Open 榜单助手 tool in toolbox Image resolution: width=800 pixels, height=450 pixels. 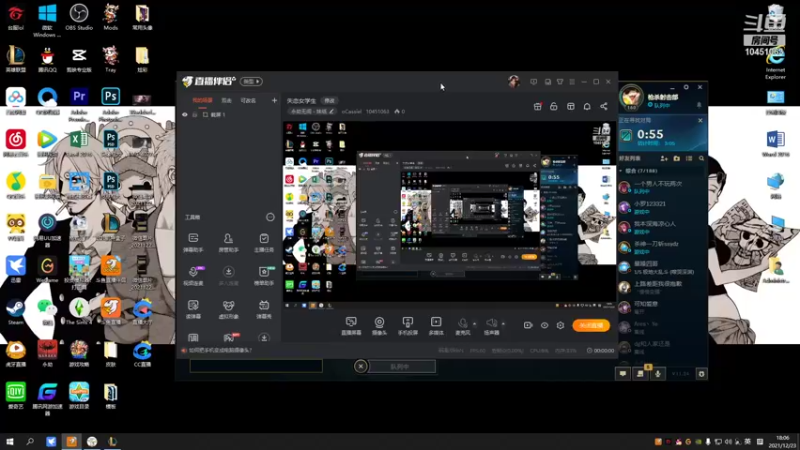coord(264,276)
